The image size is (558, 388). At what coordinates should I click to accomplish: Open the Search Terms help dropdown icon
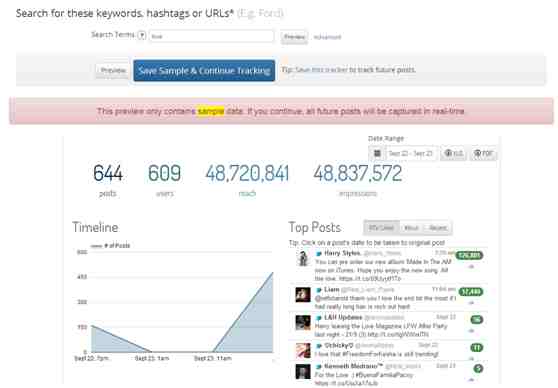[x=142, y=35]
